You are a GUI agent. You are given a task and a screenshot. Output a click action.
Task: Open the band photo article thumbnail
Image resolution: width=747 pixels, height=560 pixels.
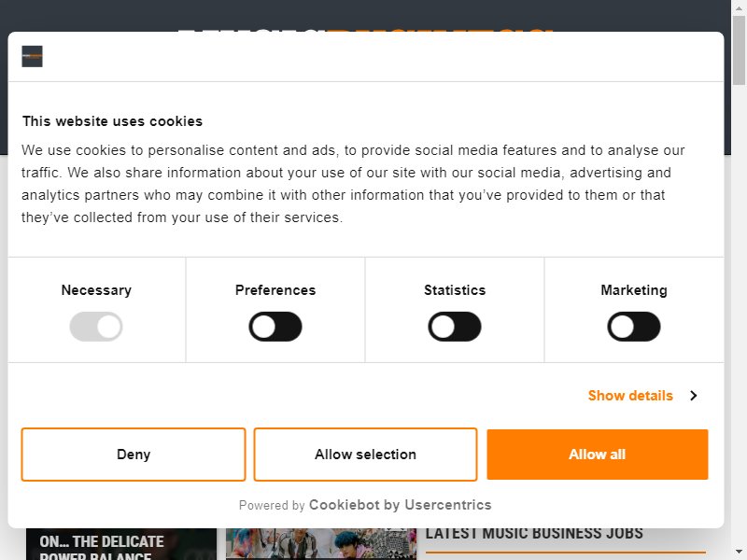pyautogui.click(x=321, y=544)
